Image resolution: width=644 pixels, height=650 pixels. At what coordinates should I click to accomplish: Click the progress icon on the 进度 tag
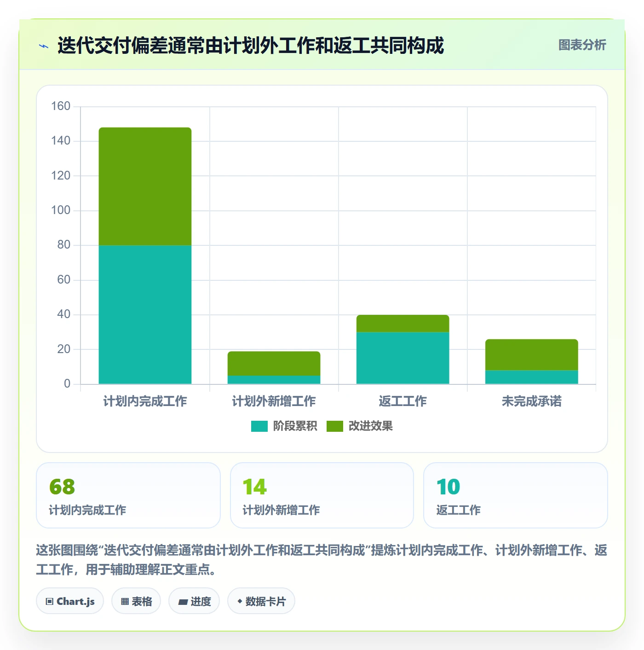[x=183, y=602]
